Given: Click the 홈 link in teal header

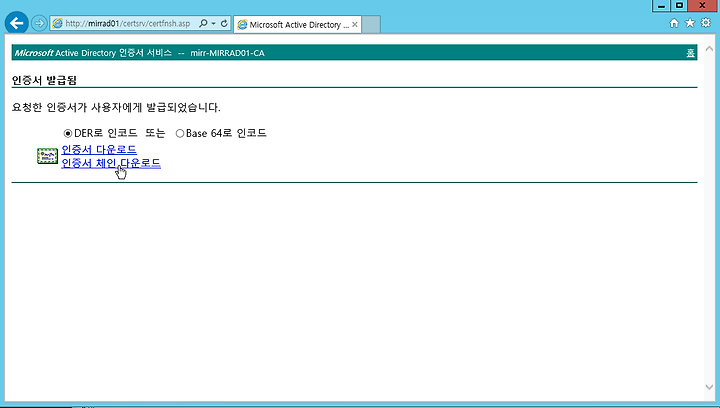Looking at the screenshot, I should [x=691, y=53].
